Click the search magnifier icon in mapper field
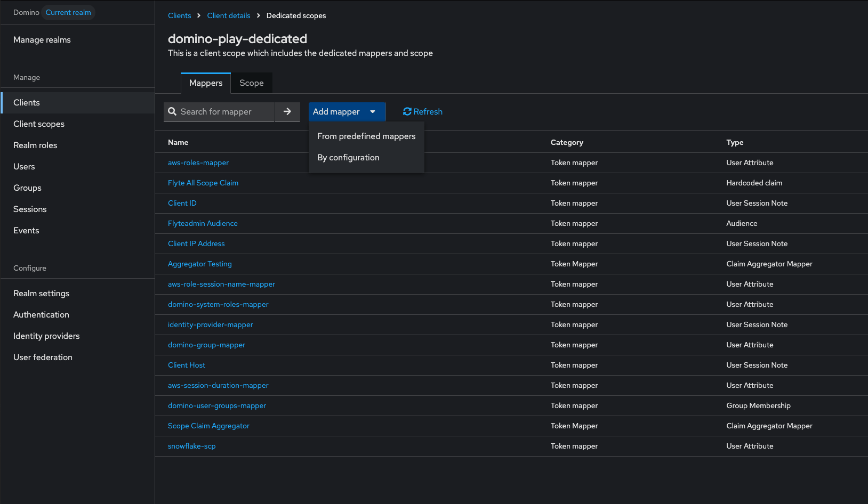The image size is (868, 504). click(x=172, y=111)
